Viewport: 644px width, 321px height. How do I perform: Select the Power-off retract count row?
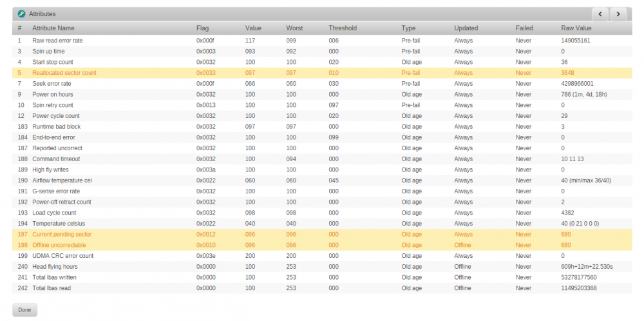(x=322, y=202)
